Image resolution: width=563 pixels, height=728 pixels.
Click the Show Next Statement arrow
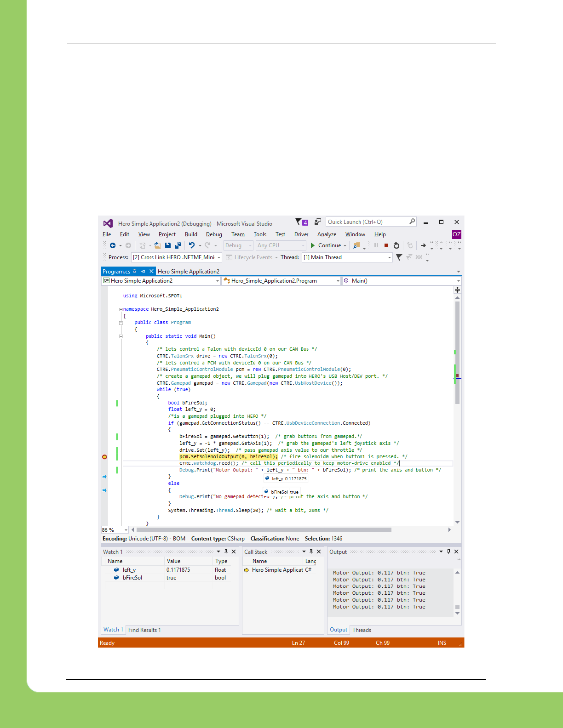coord(423,245)
